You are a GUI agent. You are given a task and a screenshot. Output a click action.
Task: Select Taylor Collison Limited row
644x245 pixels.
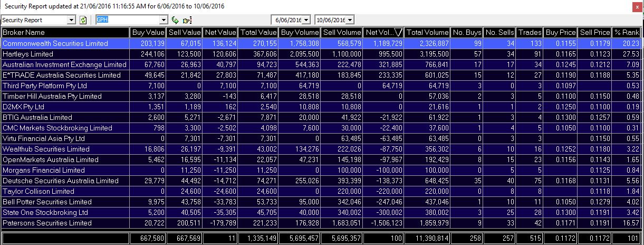click(321, 191)
